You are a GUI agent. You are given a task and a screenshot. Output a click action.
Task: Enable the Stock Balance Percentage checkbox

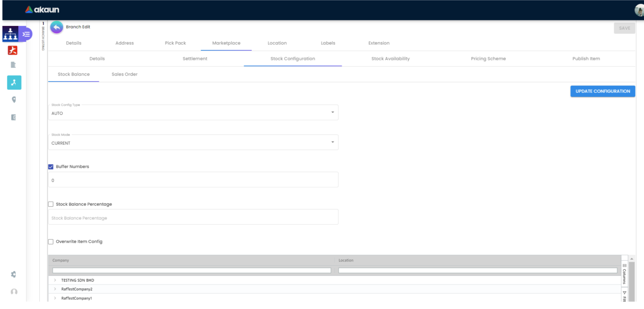coord(51,204)
